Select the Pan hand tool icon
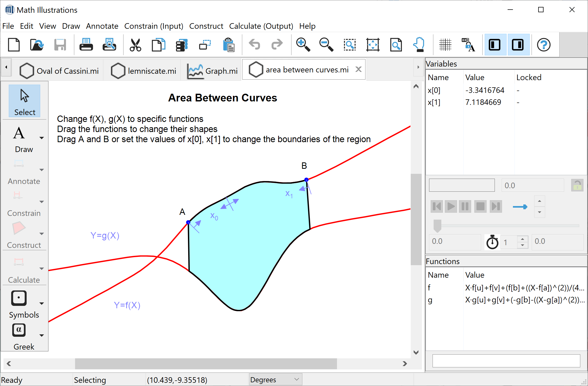The image size is (588, 386). [419, 44]
